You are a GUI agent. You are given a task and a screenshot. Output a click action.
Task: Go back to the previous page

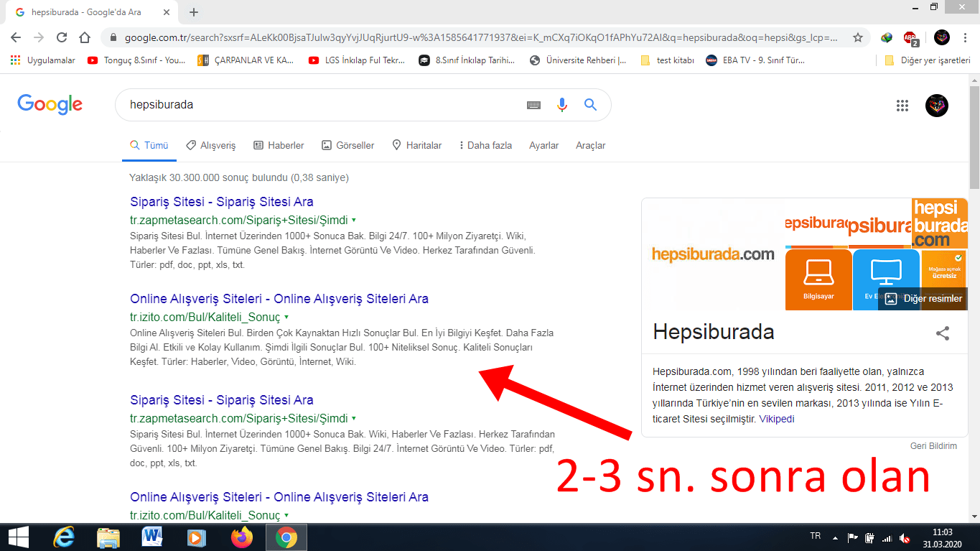pyautogui.click(x=16, y=37)
